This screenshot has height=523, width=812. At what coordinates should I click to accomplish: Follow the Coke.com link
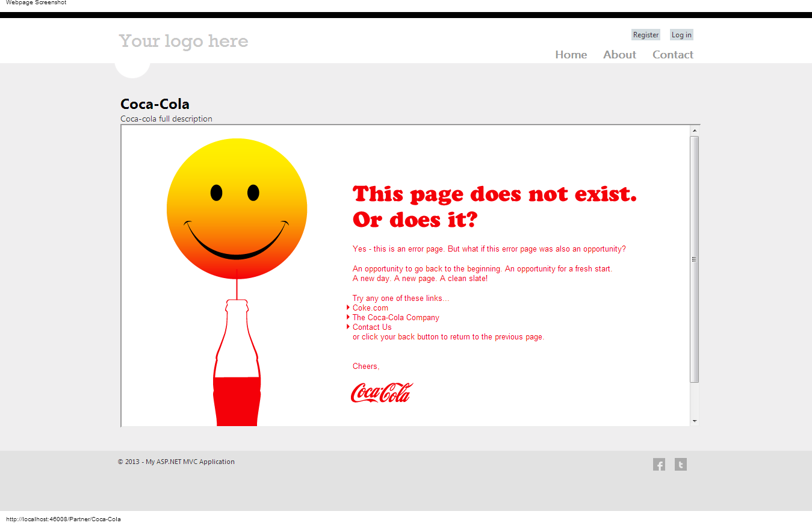click(370, 308)
